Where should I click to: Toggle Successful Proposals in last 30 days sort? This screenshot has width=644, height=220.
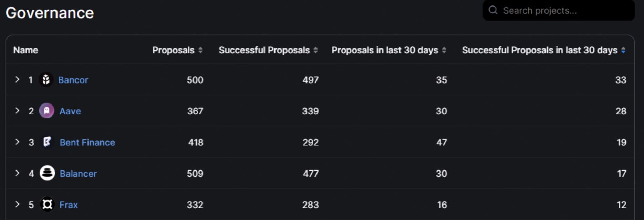(x=623, y=50)
